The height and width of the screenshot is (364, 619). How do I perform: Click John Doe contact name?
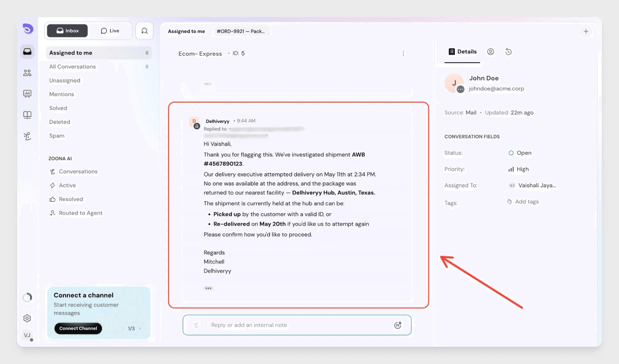tap(484, 78)
